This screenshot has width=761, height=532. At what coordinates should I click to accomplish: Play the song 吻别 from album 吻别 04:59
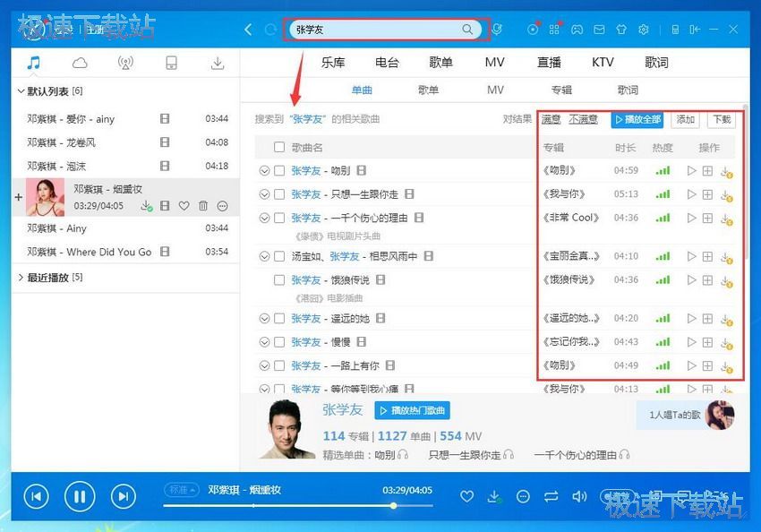coord(691,170)
